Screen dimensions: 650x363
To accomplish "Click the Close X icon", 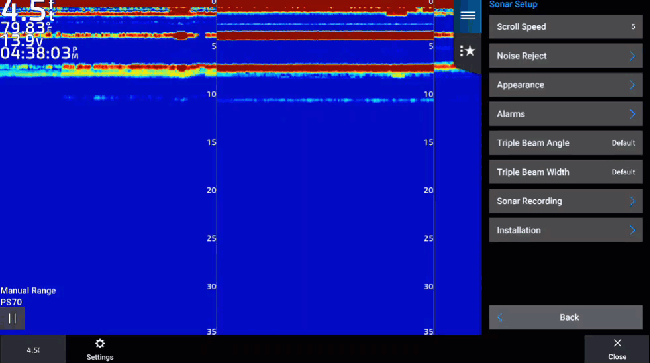I will [x=617, y=343].
